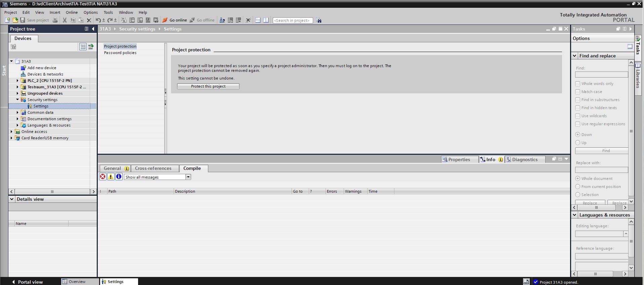The width and height of the screenshot is (644, 285).
Task: Open the Options menu
Action: 91,12
